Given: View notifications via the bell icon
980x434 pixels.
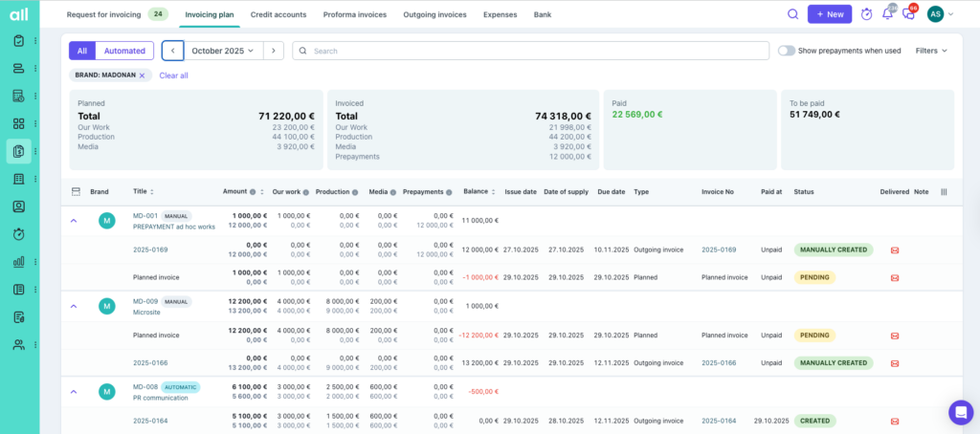Looking at the screenshot, I should [x=887, y=14].
